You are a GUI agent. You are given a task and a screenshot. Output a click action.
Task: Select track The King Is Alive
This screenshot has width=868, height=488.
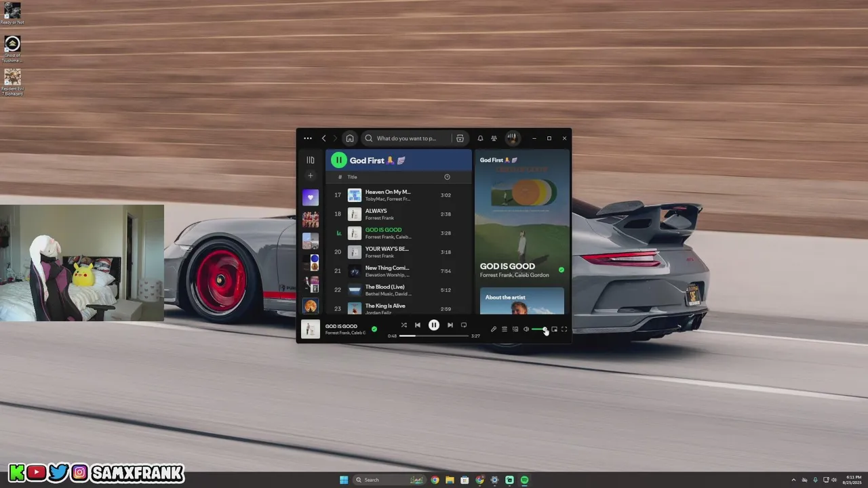(x=399, y=308)
